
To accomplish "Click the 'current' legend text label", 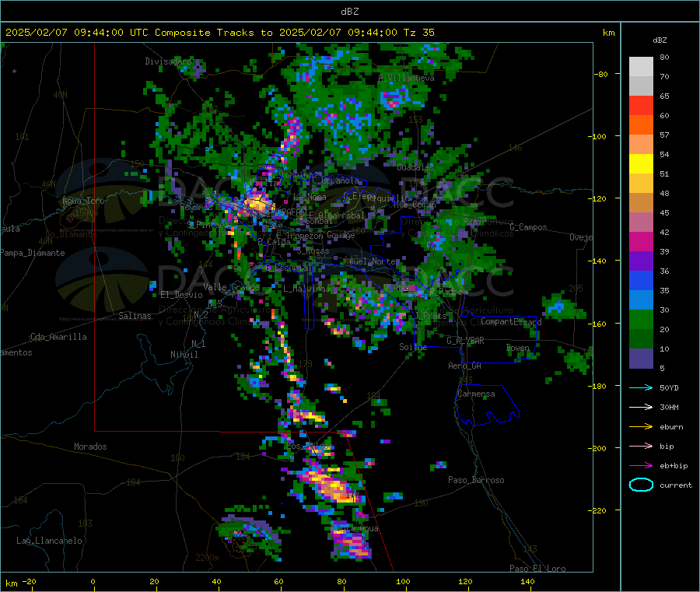I will (676, 485).
